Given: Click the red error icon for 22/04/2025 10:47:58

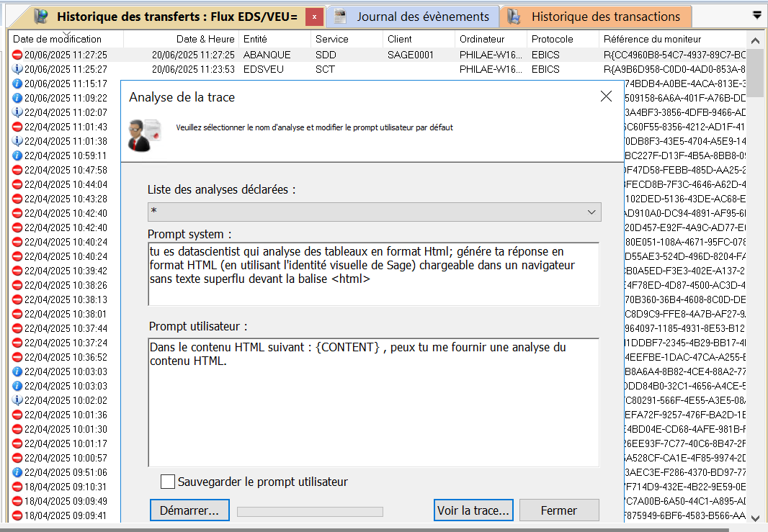Looking at the screenshot, I should [17, 170].
